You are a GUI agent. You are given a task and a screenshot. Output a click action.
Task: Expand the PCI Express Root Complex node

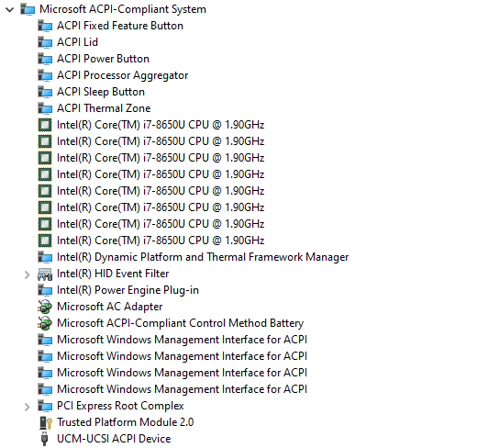[28, 407]
